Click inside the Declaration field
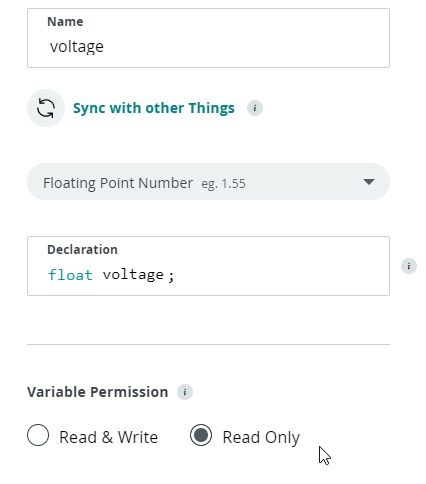426x484 pixels. tap(208, 266)
